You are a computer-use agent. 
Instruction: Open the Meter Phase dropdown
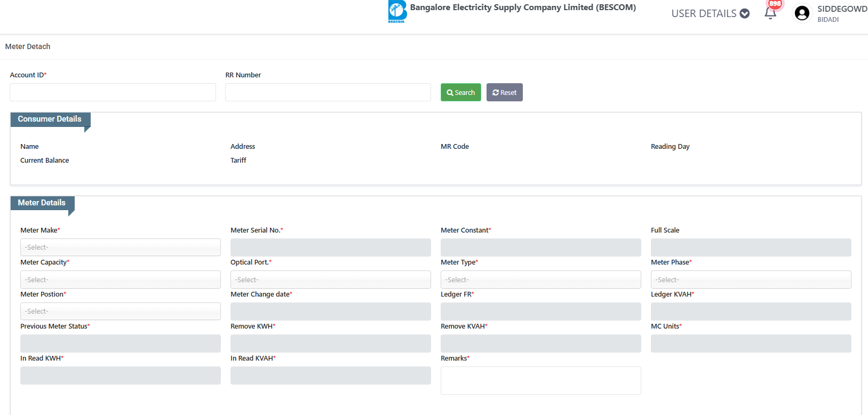[x=751, y=280]
